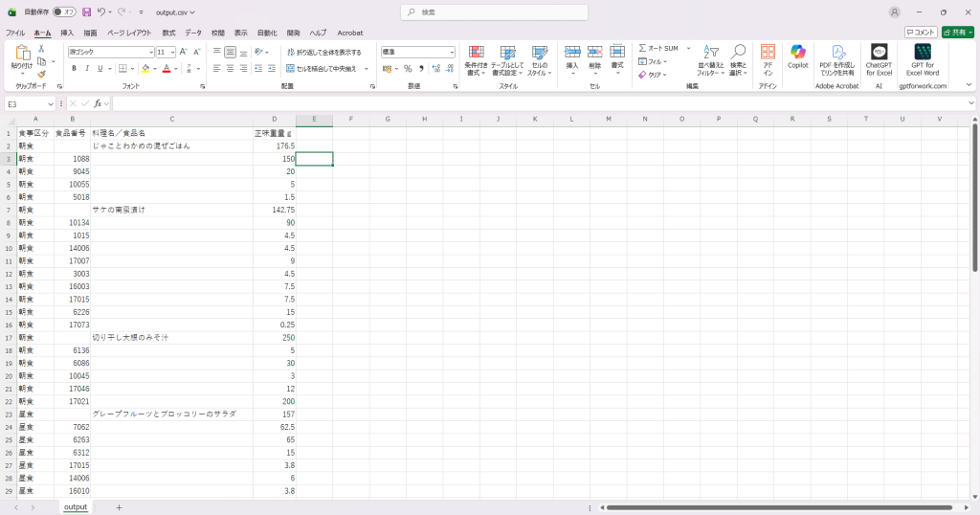Image resolution: width=980 pixels, height=515 pixels.
Task: Toggle the AutoSave (自動保存) switch
Action: coord(64,12)
